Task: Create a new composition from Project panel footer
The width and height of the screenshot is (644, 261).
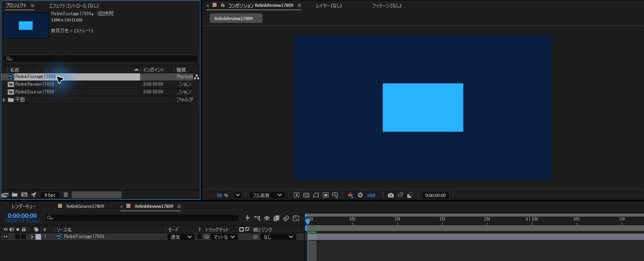Action: [x=24, y=195]
